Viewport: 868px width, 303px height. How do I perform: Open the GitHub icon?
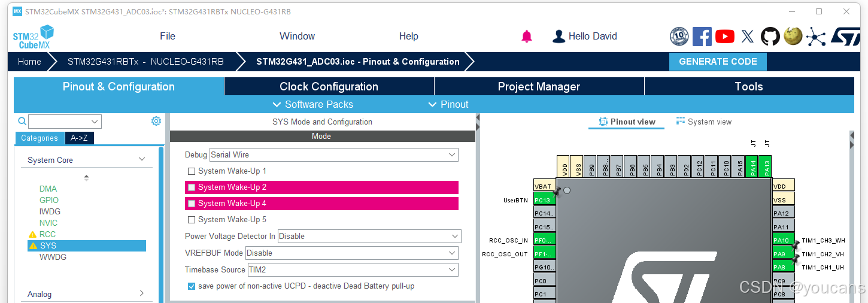[x=770, y=37]
